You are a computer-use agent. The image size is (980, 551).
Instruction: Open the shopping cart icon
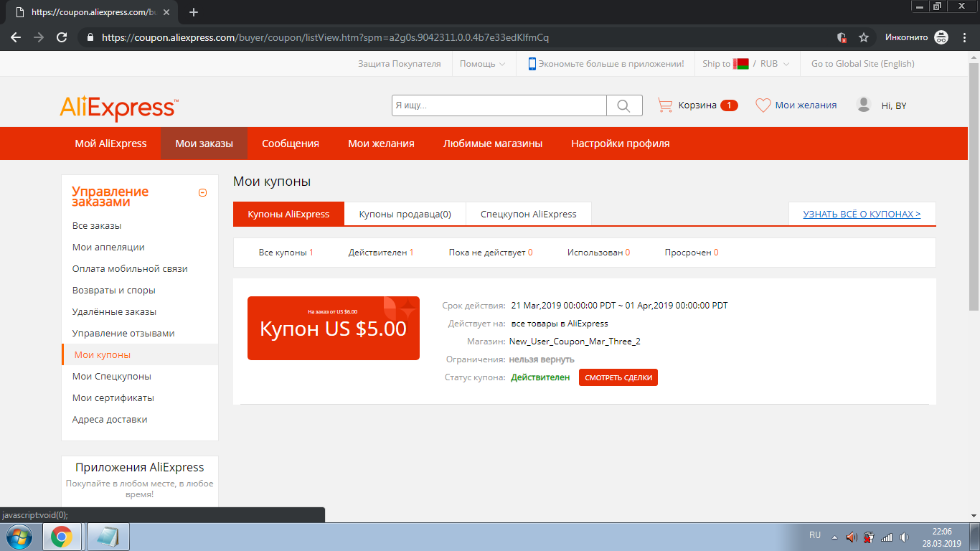(x=665, y=105)
